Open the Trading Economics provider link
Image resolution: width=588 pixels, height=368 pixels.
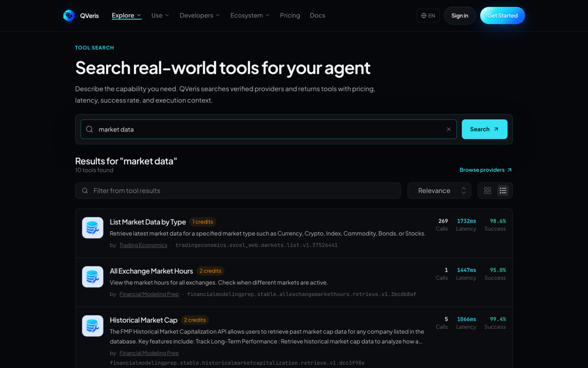[143, 245]
